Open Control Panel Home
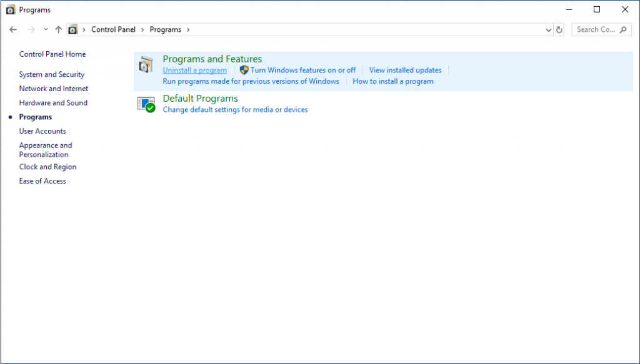640x364 pixels. click(x=52, y=54)
